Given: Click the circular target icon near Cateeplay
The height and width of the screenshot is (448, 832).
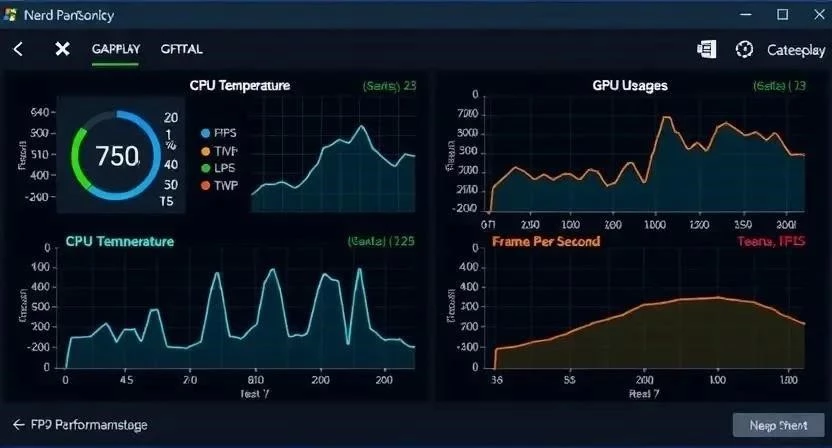Looking at the screenshot, I should (x=743, y=49).
